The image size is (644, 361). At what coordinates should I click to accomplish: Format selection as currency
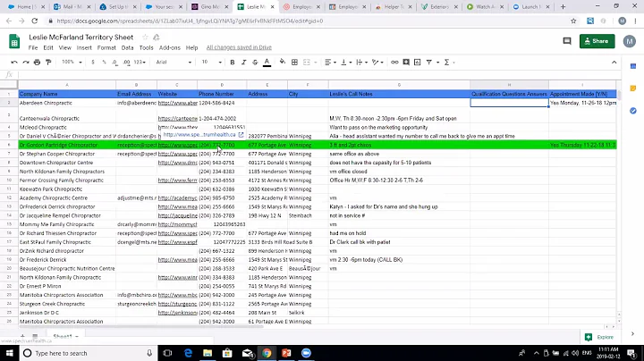[x=93, y=63]
